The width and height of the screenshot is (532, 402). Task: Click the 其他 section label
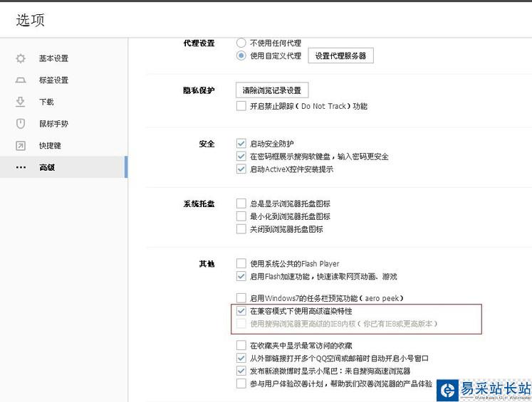[207, 264]
